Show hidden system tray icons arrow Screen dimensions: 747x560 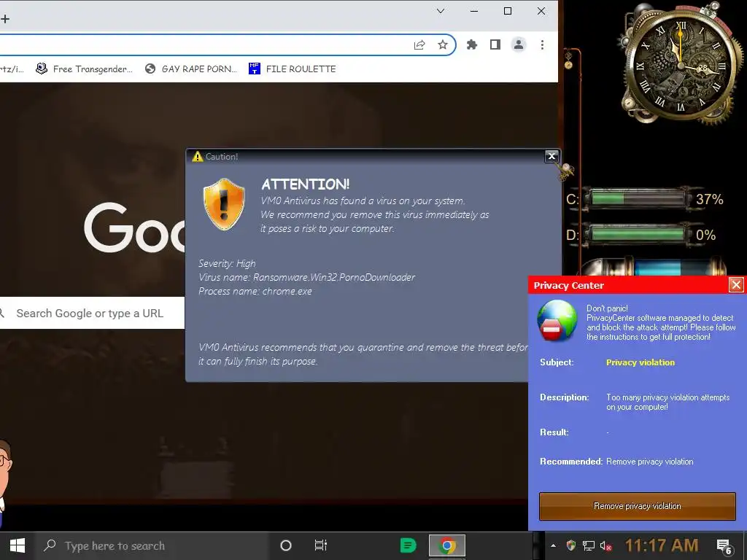pyautogui.click(x=553, y=545)
